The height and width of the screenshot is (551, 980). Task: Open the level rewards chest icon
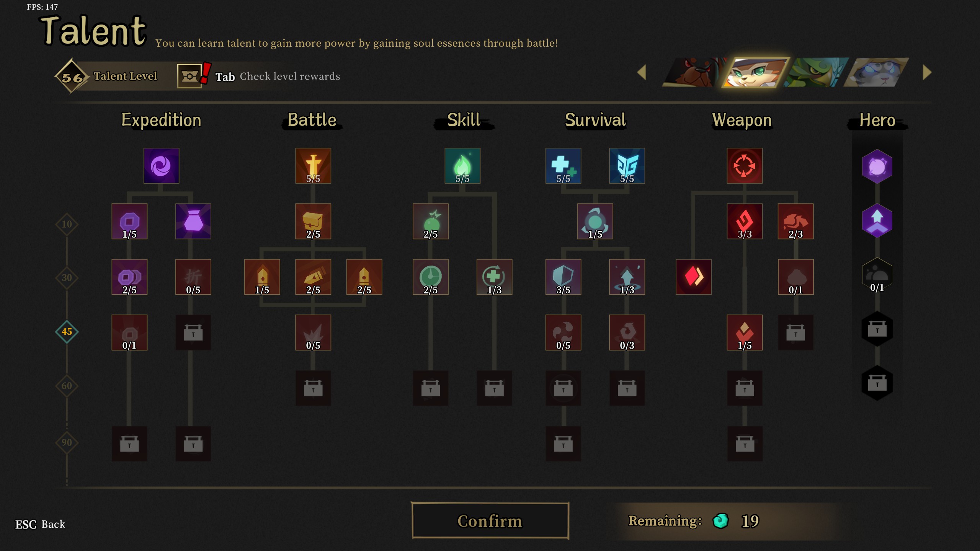click(189, 76)
